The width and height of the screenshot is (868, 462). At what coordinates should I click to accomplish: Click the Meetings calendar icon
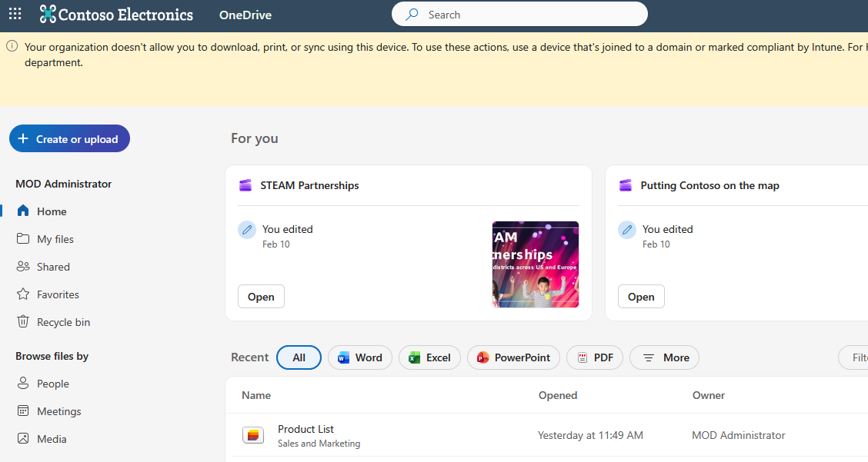(23, 411)
